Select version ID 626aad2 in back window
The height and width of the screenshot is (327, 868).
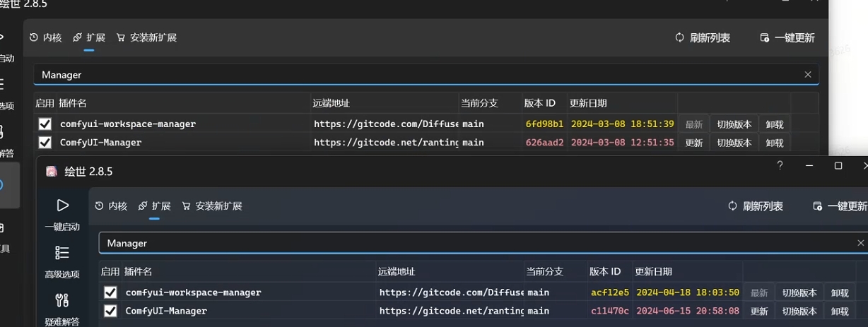tap(544, 143)
